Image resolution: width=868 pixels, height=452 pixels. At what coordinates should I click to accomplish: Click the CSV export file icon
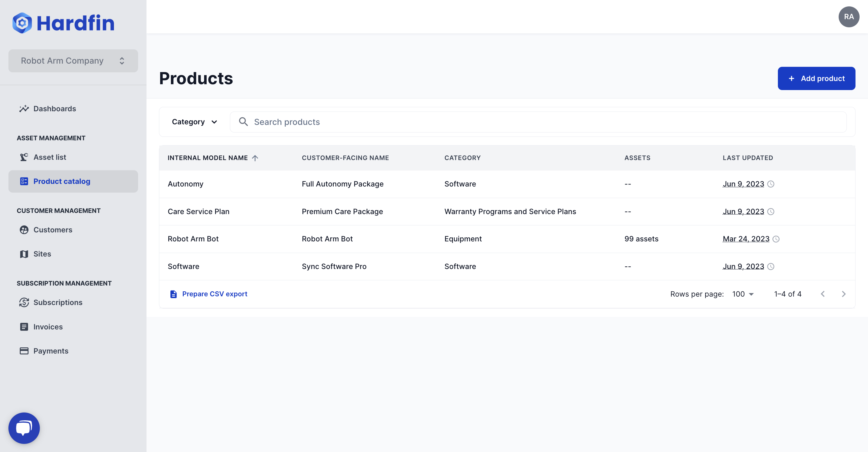174,294
